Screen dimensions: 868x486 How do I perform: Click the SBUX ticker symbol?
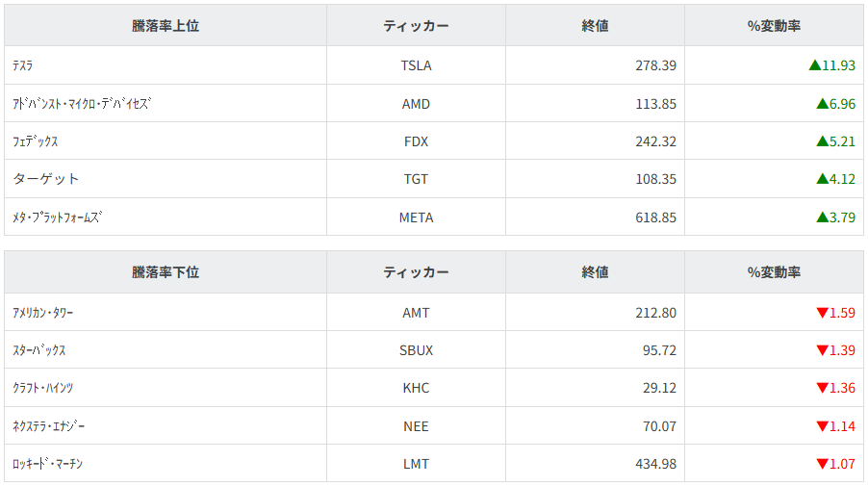pos(416,350)
